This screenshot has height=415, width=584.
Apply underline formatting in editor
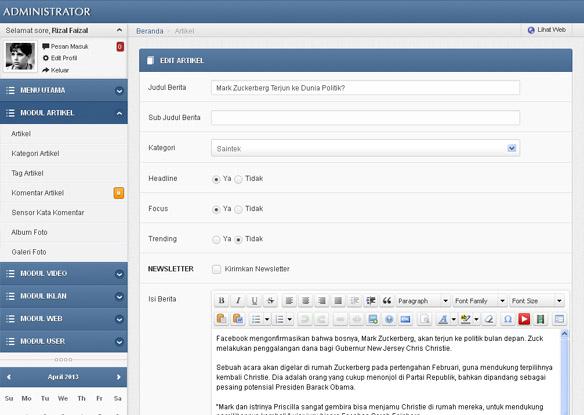(254, 301)
